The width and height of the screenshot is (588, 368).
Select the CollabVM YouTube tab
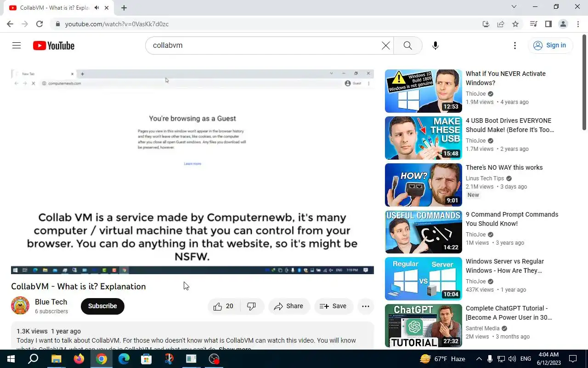59,8
